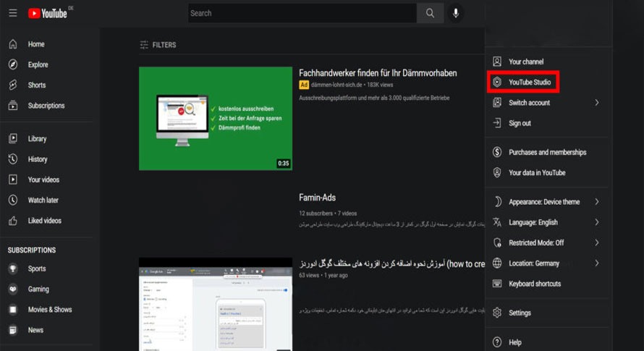Click into the Search input field
The height and width of the screenshot is (351, 644).
(302, 13)
